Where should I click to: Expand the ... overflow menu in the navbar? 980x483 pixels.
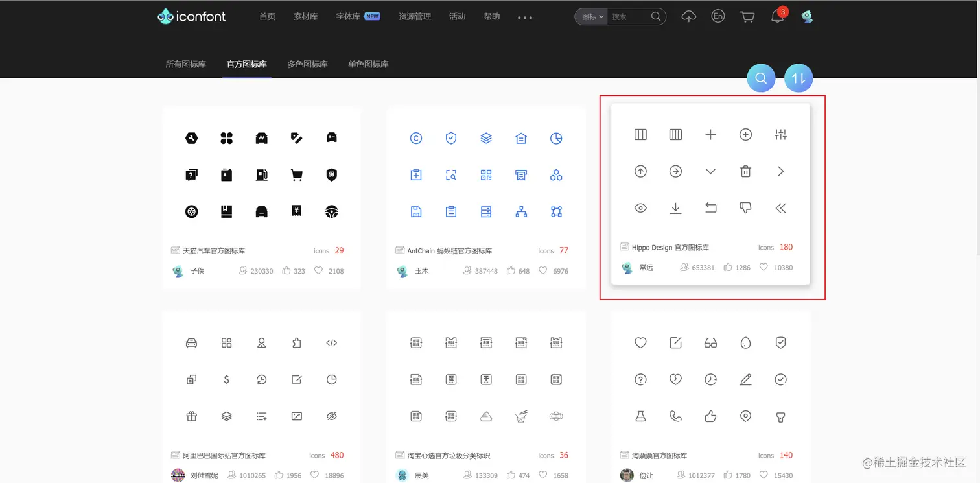click(x=525, y=18)
